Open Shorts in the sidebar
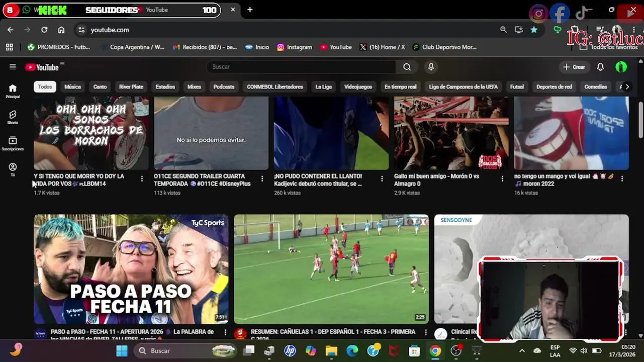Viewport: 644px width, 362px height. (x=13, y=117)
